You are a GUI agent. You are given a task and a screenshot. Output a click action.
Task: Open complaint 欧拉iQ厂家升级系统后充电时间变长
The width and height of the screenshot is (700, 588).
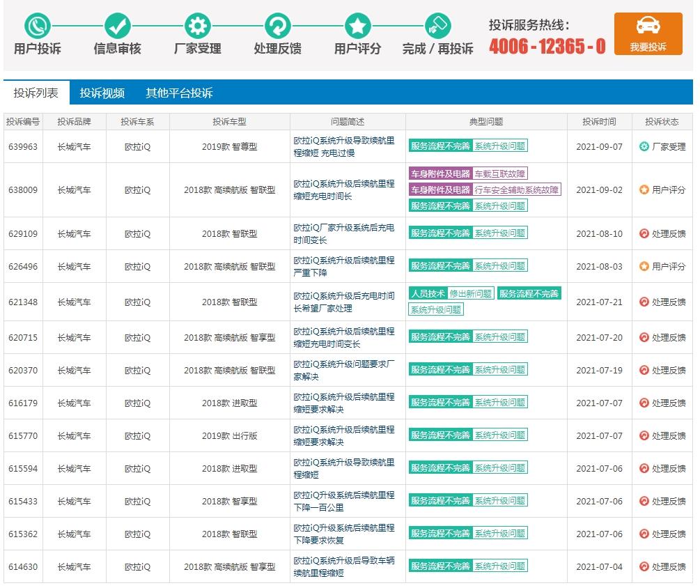(344, 233)
